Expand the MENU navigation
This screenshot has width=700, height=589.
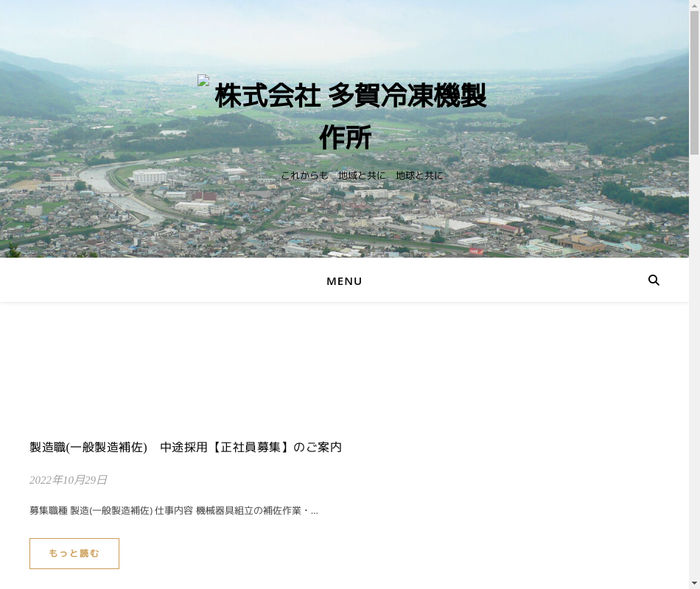pos(344,281)
